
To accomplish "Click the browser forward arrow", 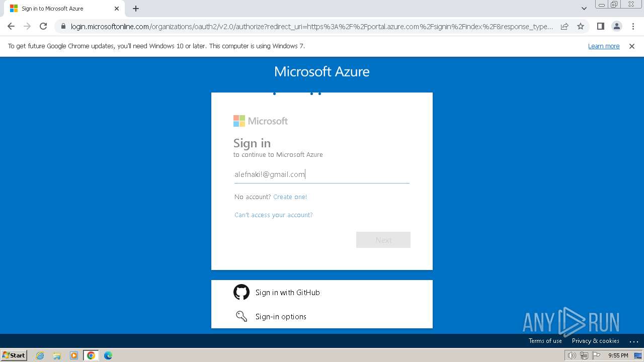I will pyautogui.click(x=27, y=26).
